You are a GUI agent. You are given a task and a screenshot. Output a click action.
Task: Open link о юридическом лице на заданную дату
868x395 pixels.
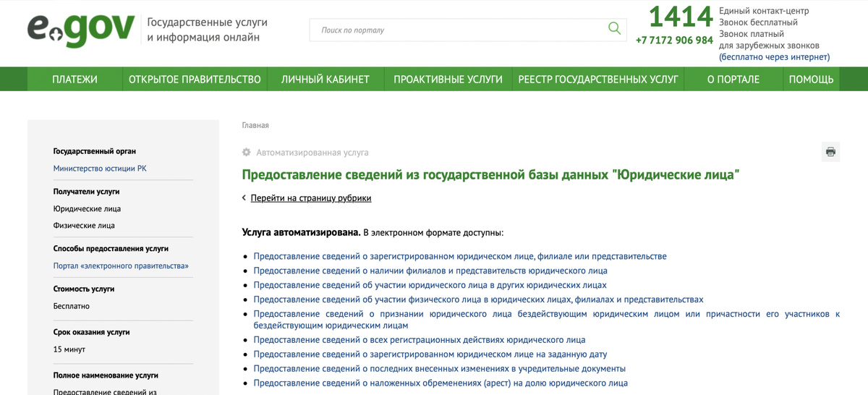[x=430, y=354]
